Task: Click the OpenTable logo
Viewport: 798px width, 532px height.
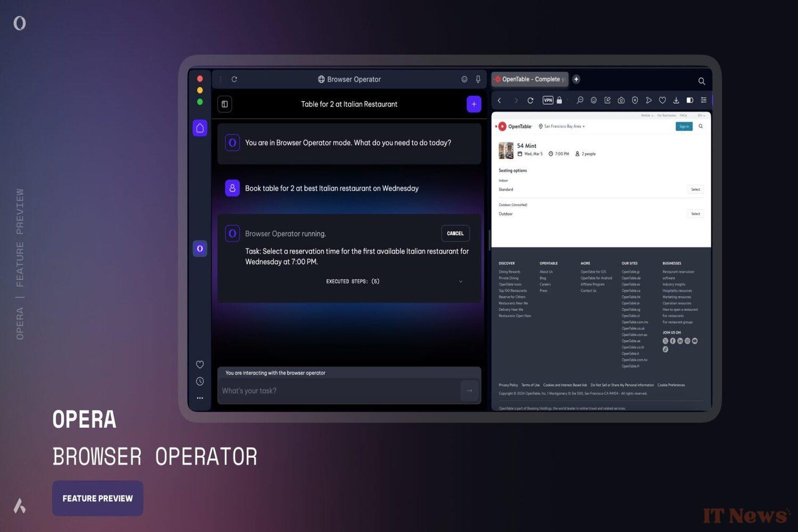Action: 515,127
